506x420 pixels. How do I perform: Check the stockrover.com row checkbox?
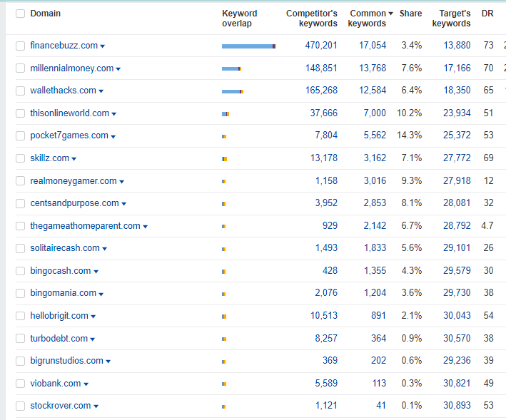(x=20, y=406)
